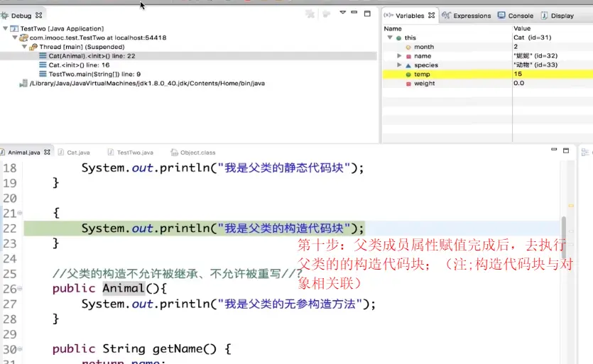This screenshot has width=593, height=364.
Task: Maximize the Debug view panel
Action: pos(367,13)
